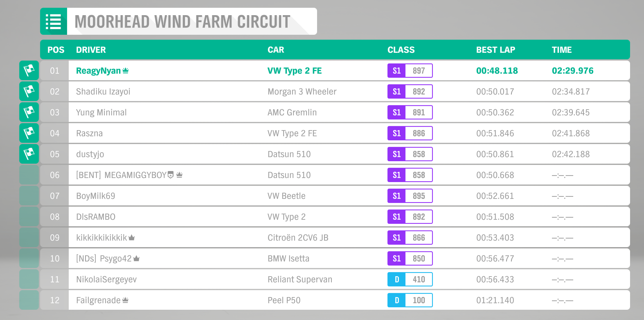Click the CLASS column header
Image resolution: width=644 pixels, height=320 pixels.
click(401, 50)
